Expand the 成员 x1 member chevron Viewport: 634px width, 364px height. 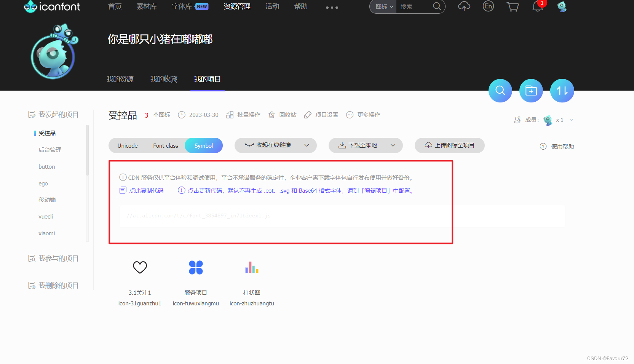[571, 120]
